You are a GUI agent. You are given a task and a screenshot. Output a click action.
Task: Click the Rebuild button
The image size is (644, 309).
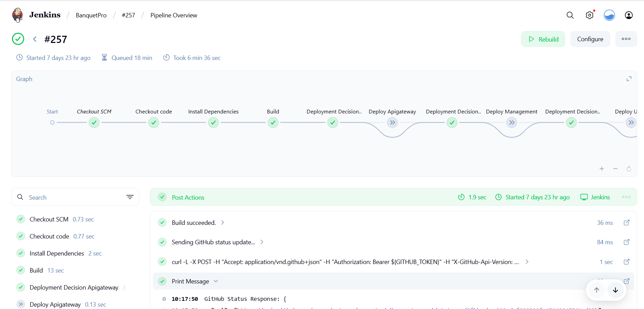543,39
